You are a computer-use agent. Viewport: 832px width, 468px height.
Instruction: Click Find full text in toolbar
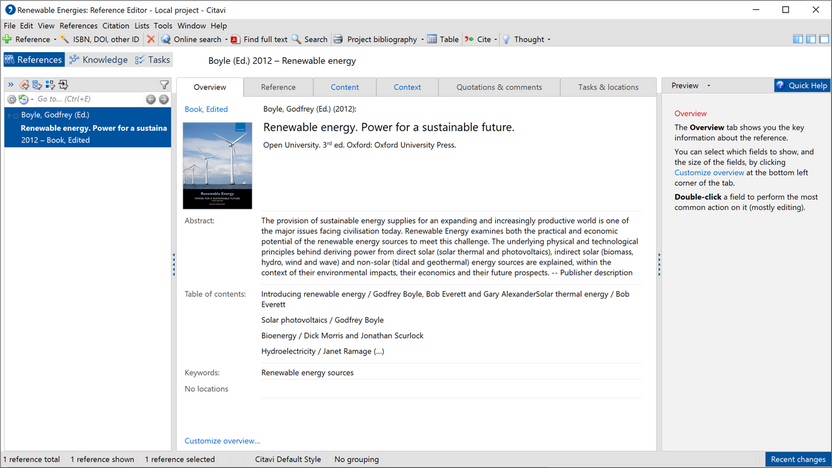click(x=259, y=39)
